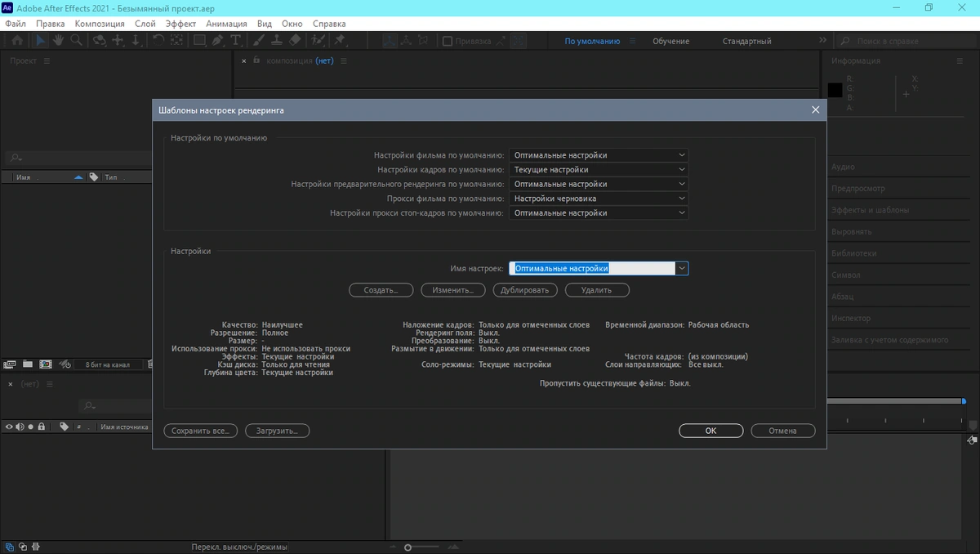Select the Dolly camera tool
980x554 pixels.
point(136,40)
